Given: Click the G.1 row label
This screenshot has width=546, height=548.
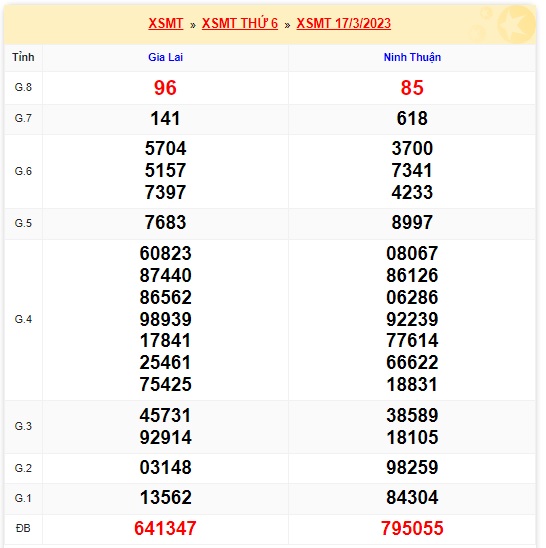Looking at the screenshot, I should [23, 498].
